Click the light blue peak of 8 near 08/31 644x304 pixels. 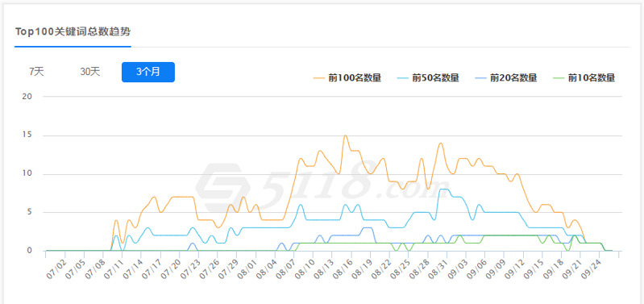click(443, 189)
